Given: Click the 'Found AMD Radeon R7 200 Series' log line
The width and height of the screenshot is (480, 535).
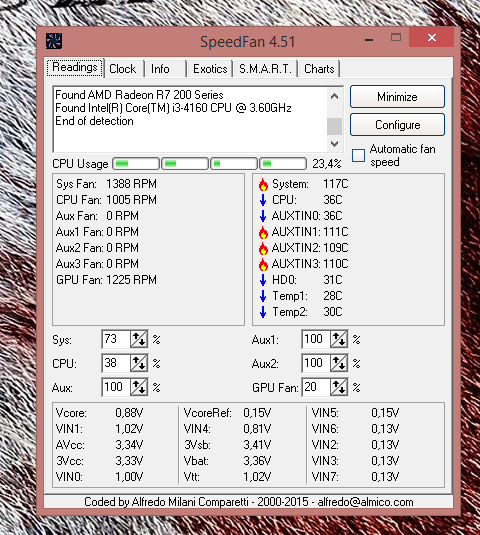Looking at the screenshot, I should click(x=139, y=95).
